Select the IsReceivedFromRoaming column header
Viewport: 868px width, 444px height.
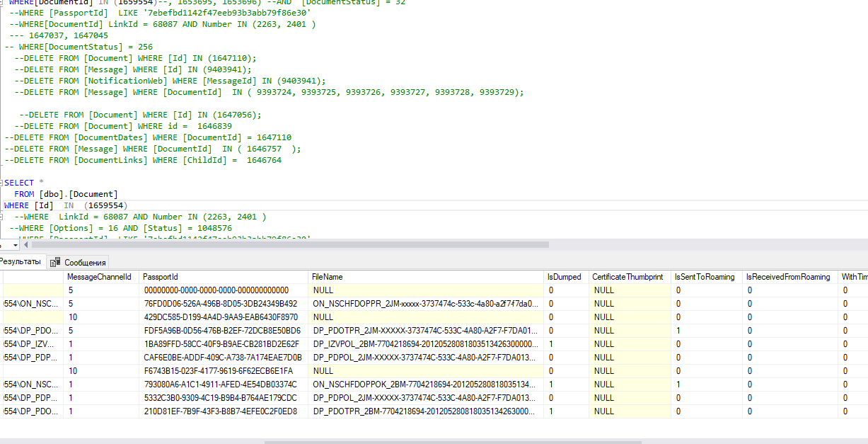(791, 277)
